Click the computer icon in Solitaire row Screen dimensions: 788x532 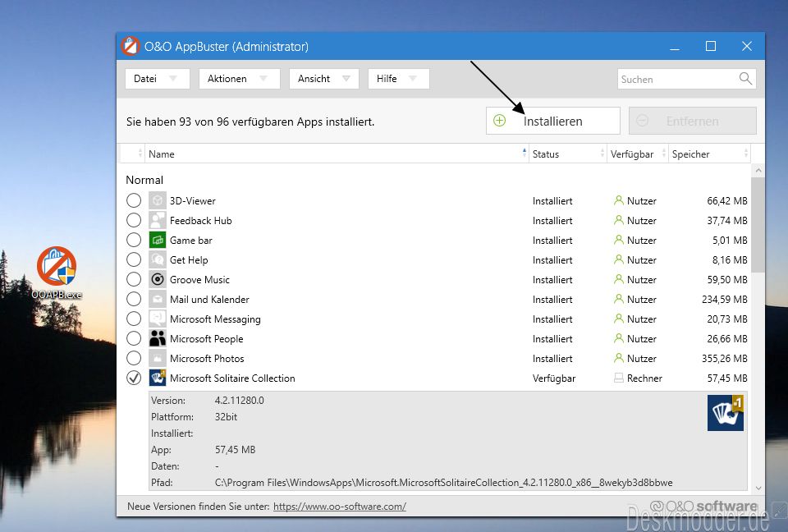coord(619,378)
